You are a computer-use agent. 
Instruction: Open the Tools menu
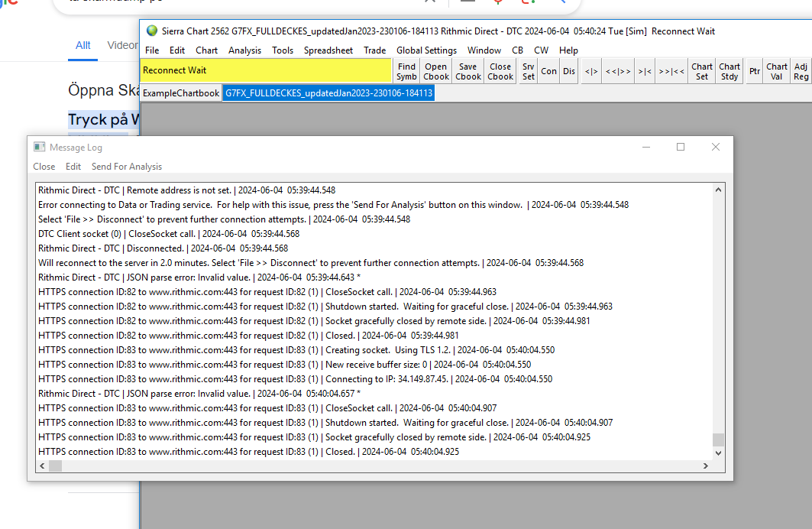283,50
